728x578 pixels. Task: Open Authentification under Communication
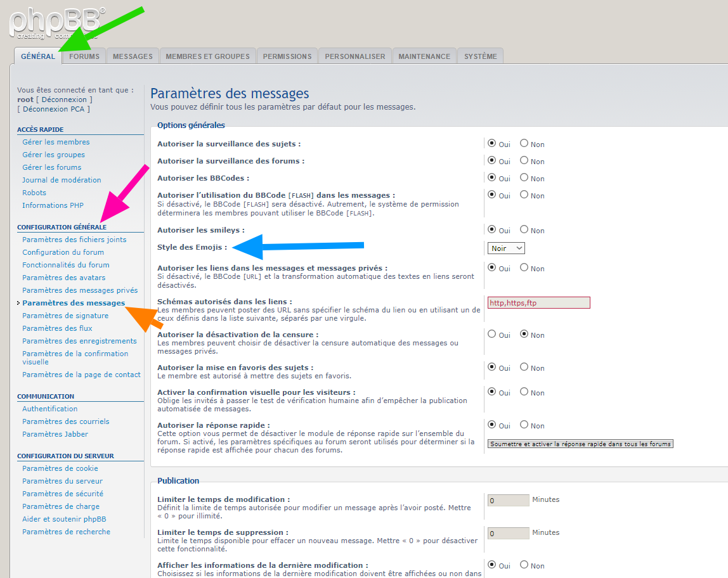pyautogui.click(x=49, y=409)
